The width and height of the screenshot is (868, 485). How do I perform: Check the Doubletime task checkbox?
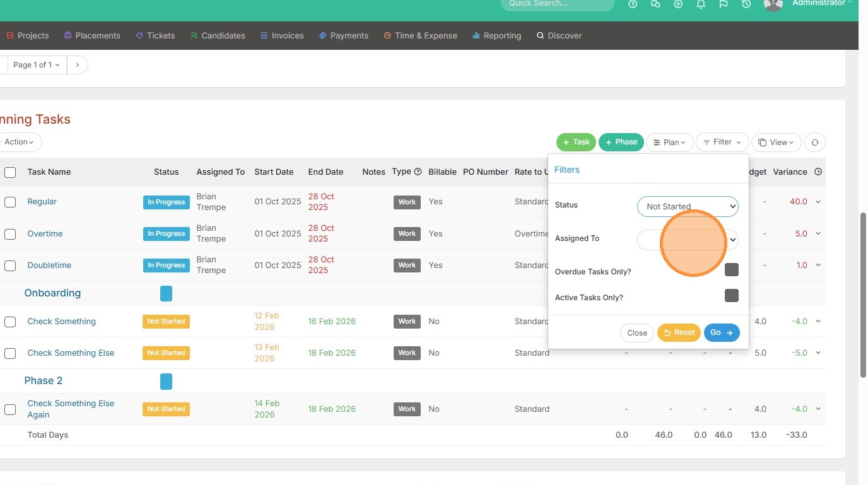tap(10, 266)
